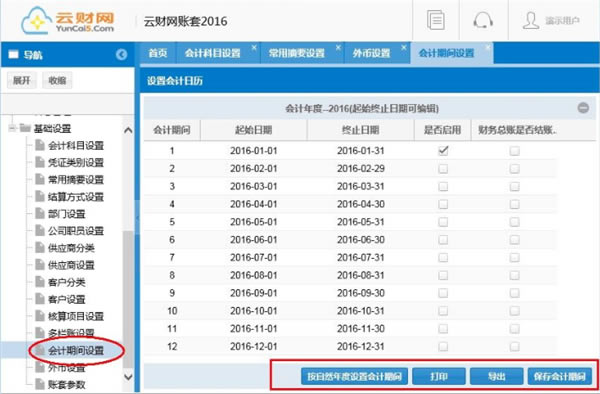The width and height of the screenshot is (600, 394).
Task: Click the 终止日期 column header
Action: point(360,130)
